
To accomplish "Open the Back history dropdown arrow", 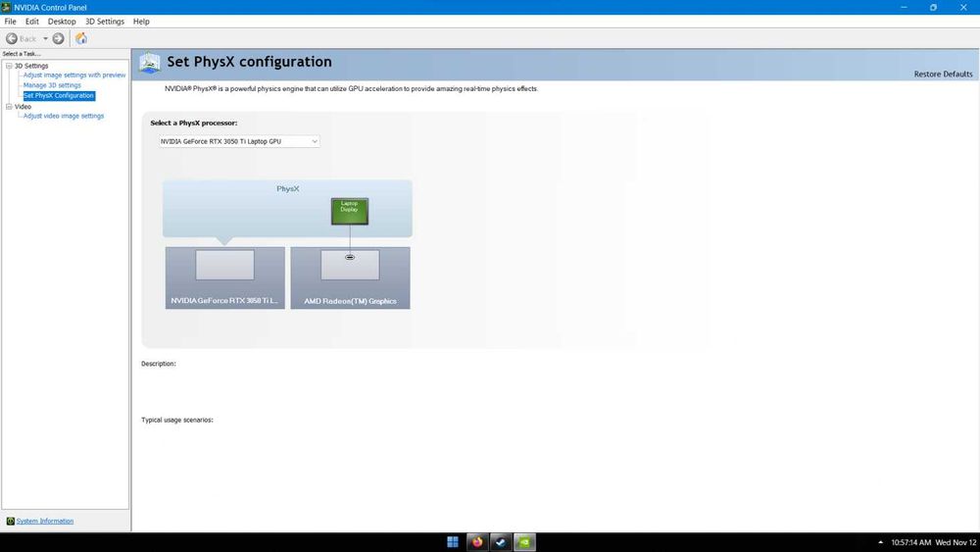I will 45,39.
